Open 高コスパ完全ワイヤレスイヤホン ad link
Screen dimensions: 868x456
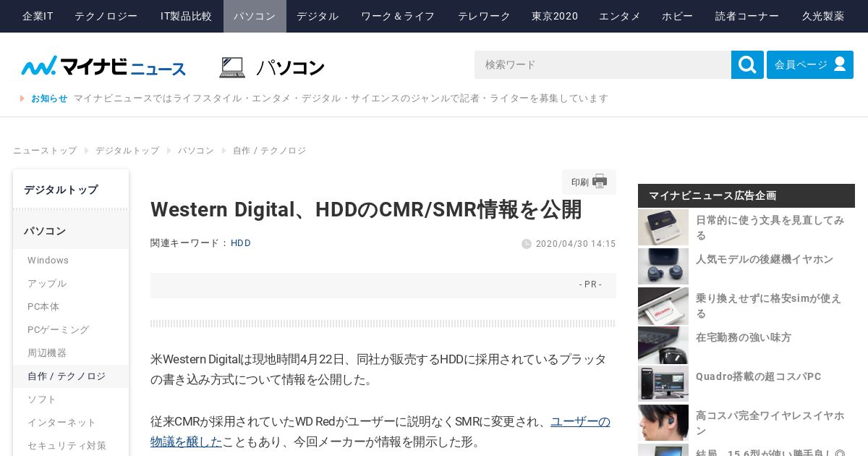pos(770,423)
